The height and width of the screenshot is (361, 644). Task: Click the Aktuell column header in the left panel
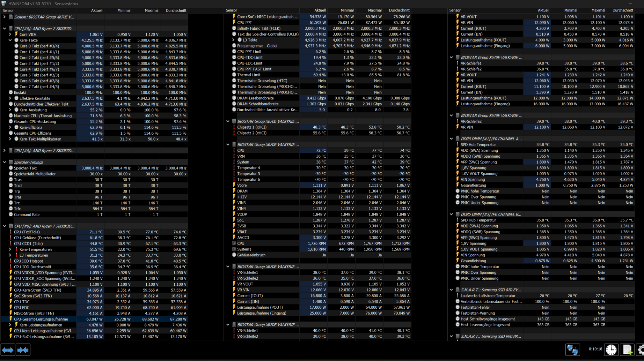pyautogui.click(x=90, y=10)
